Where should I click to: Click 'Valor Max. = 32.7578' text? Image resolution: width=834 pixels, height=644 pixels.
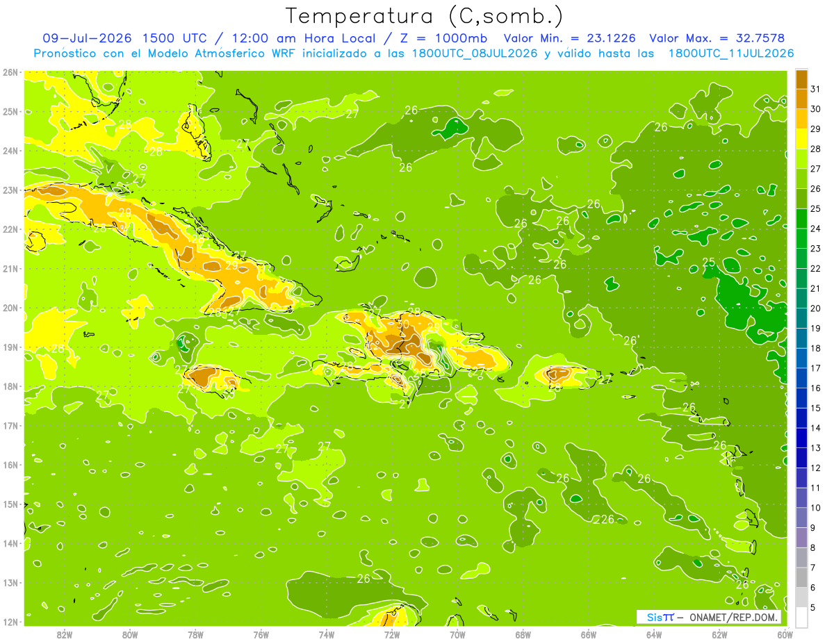[x=717, y=38]
